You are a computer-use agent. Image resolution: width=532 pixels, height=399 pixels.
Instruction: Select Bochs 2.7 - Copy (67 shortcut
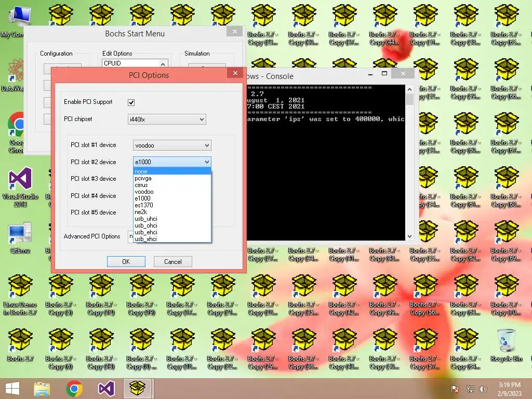pyautogui.click(x=507, y=134)
